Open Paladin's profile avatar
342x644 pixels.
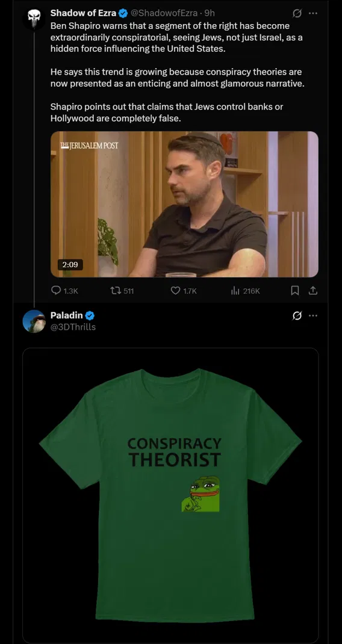tap(34, 321)
